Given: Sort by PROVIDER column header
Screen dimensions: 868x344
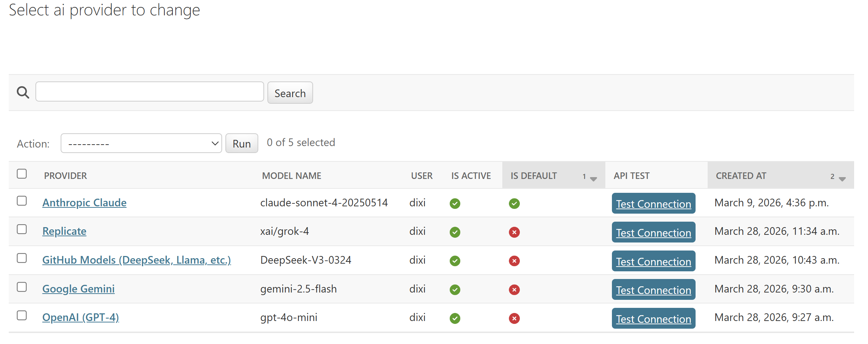Looking at the screenshot, I should [x=65, y=176].
